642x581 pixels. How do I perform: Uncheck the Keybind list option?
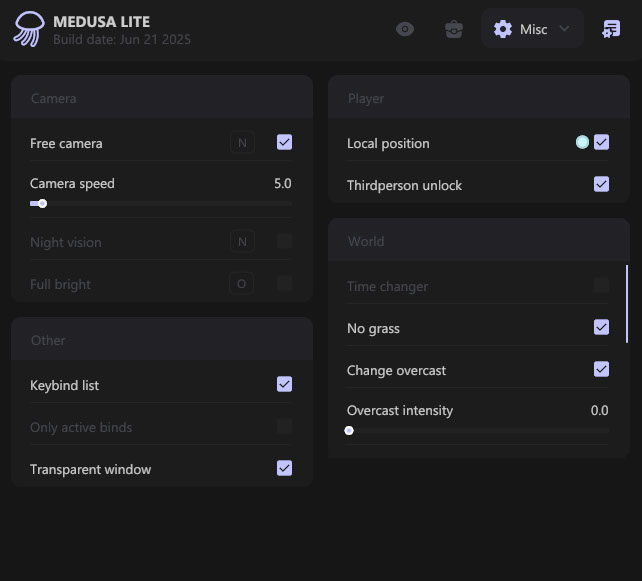285,384
